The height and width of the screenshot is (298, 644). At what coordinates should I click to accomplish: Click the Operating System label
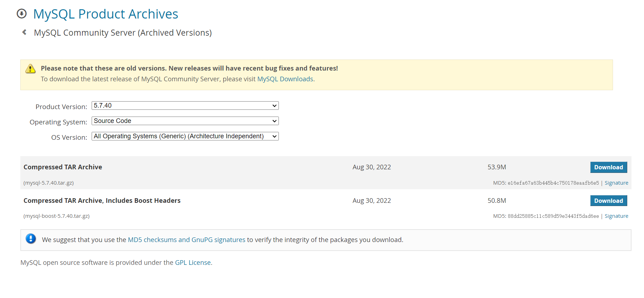click(x=58, y=122)
